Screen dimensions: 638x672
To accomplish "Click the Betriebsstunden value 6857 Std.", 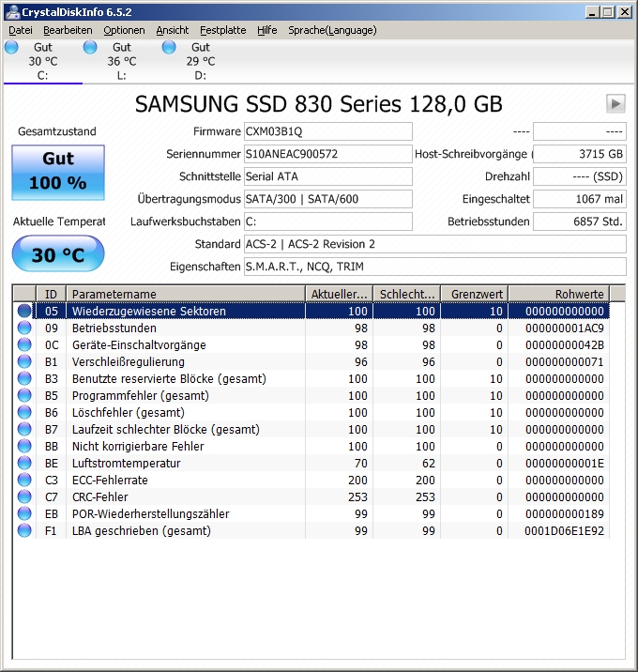I will pyautogui.click(x=579, y=221).
